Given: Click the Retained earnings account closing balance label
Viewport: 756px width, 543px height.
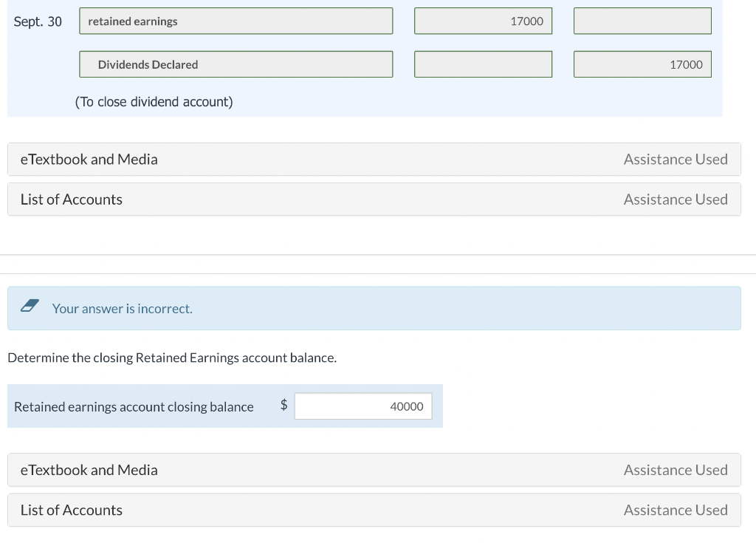Looking at the screenshot, I should tap(134, 406).
